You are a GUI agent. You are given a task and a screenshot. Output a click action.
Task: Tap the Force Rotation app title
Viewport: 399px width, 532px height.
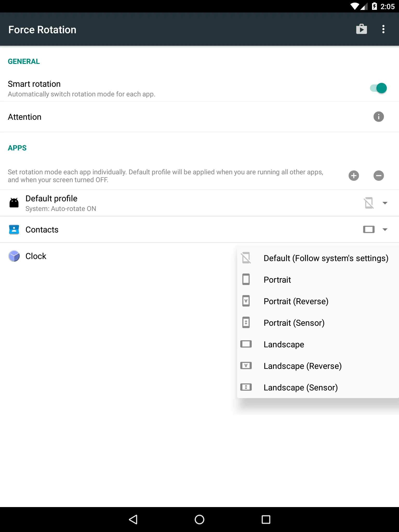pos(42,30)
